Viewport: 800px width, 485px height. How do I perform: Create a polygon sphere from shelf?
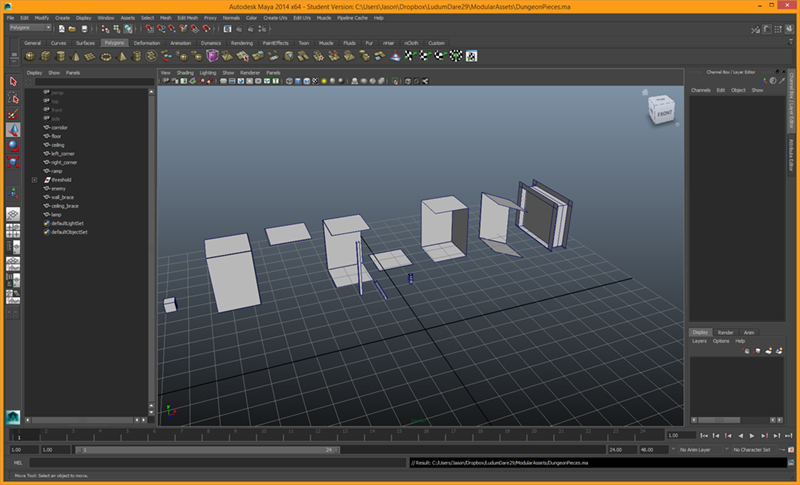30,56
